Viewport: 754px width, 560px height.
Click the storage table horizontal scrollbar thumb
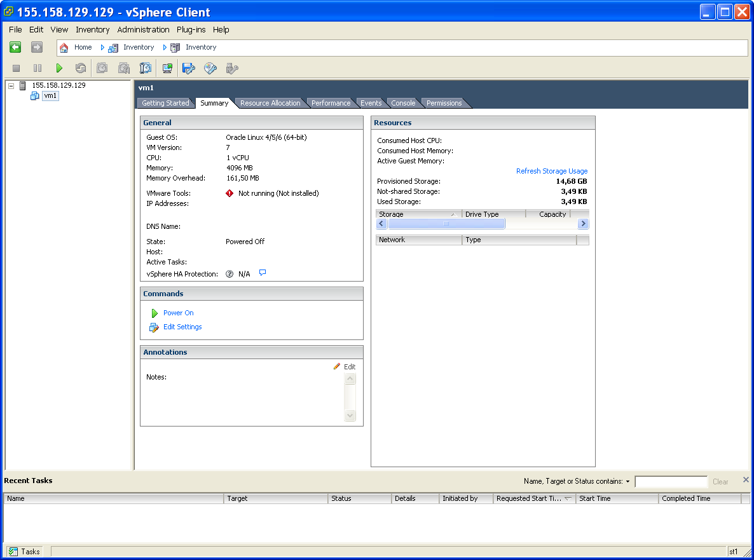[446, 224]
